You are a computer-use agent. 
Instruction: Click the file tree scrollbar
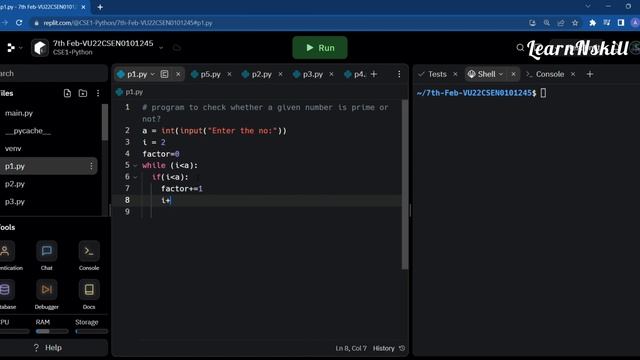105,122
